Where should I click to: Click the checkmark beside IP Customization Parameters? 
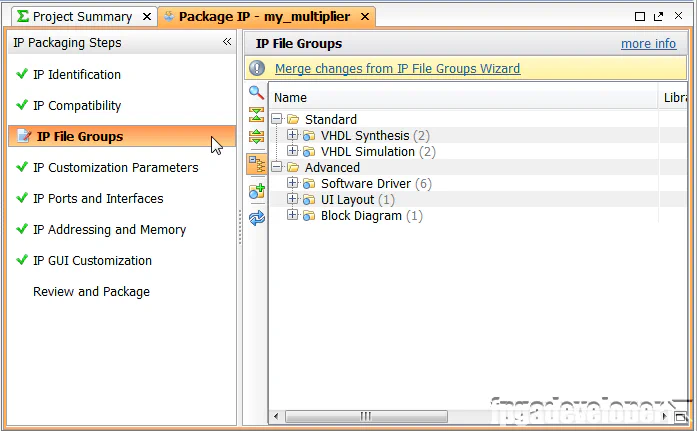coord(22,167)
